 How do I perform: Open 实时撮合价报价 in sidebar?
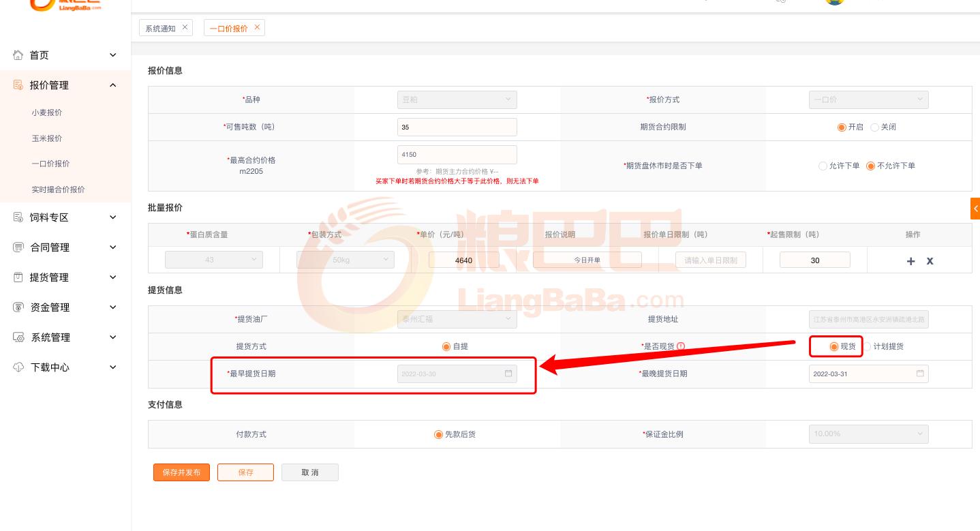58,189
